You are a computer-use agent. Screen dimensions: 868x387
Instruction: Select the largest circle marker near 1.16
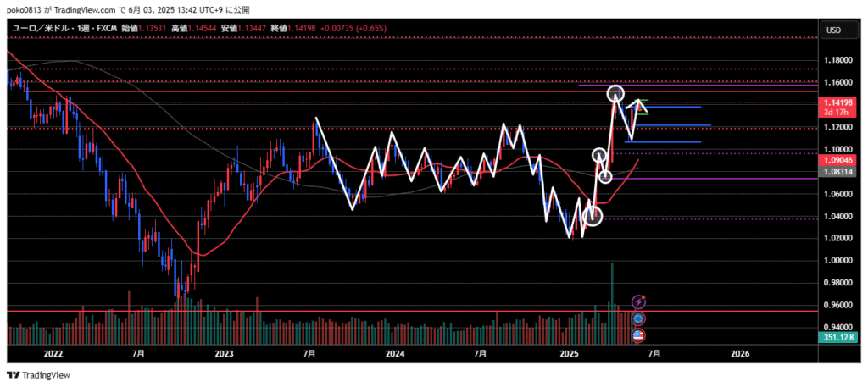click(x=615, y=93)
